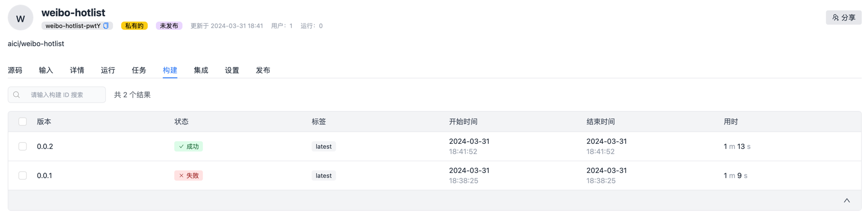Open the 输入 tab
Screen dimensions: 868x215
pyautogui.click(x=46, y=70)
